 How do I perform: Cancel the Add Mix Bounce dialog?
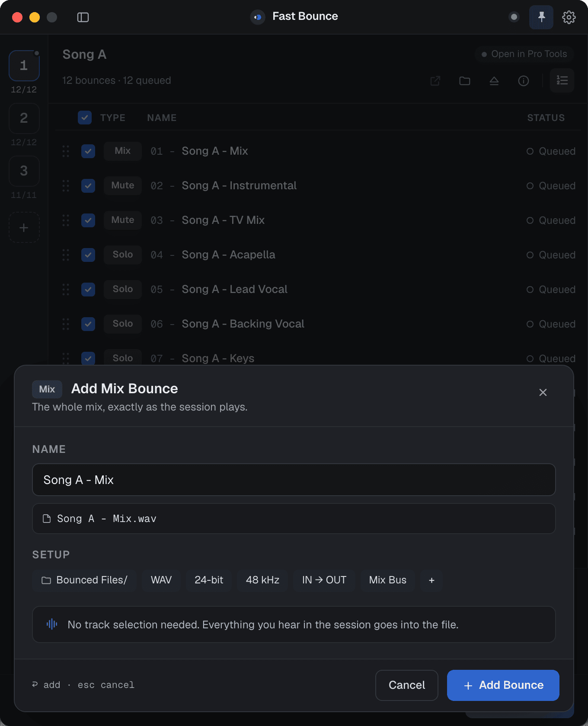(407, 685)
